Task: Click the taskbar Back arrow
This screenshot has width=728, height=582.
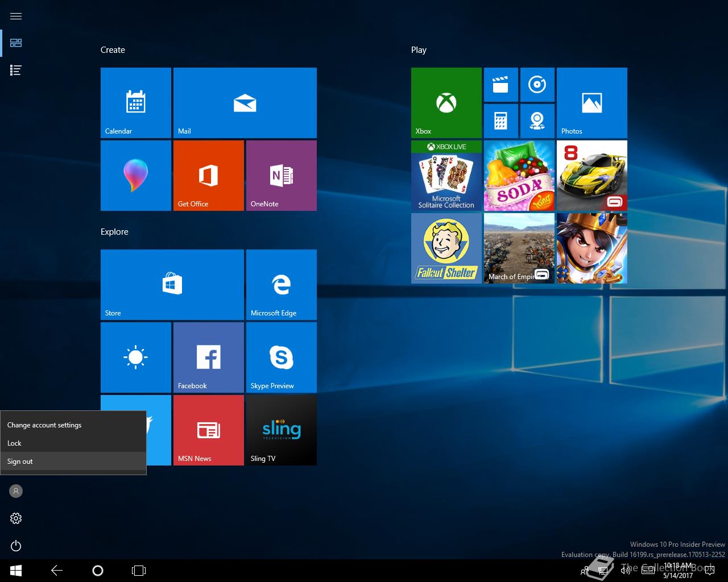Action: tap(57, 571)
